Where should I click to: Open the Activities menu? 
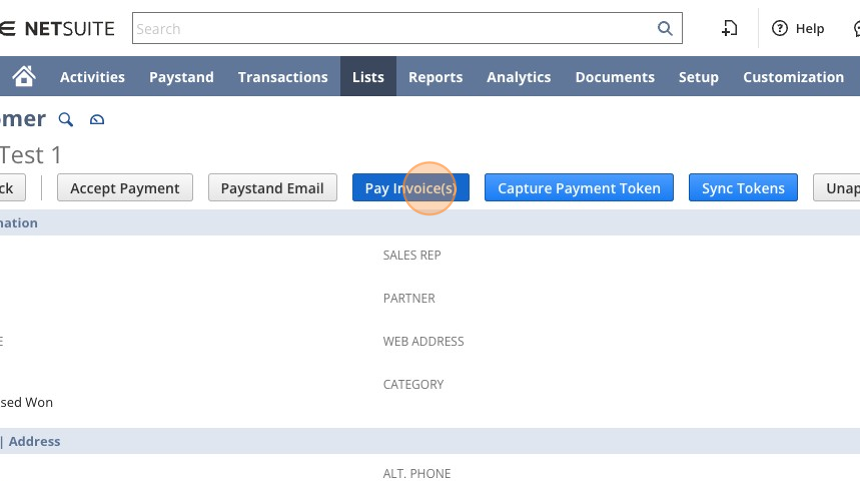(x=92, y=77)
